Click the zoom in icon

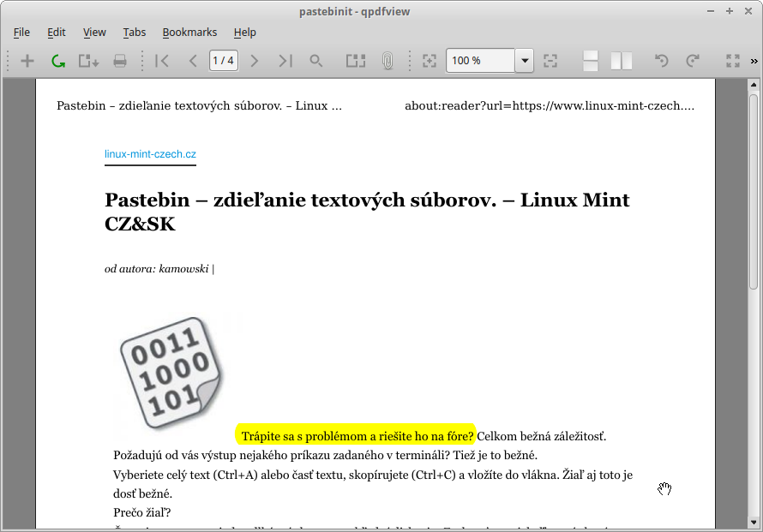coord(430,61)
